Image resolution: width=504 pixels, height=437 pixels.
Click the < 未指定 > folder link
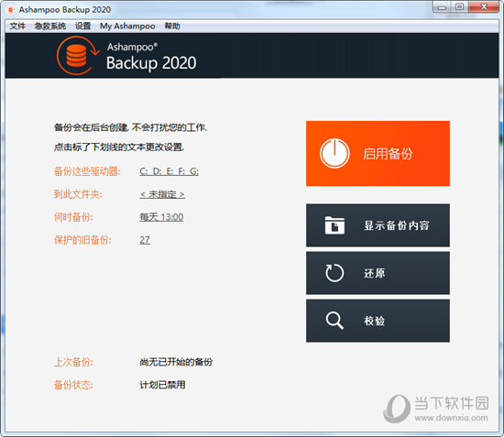pyautogui.click(x=162, y=194)
